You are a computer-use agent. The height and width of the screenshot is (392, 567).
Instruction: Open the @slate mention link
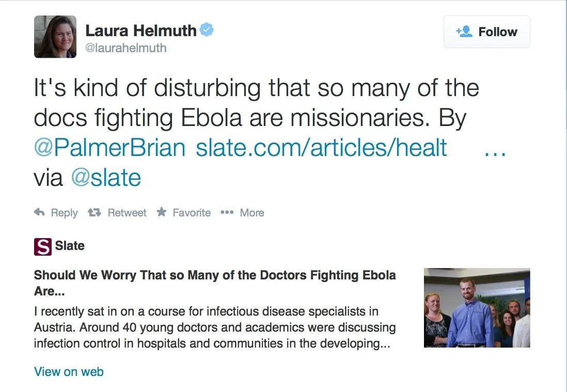coord(105,178)
